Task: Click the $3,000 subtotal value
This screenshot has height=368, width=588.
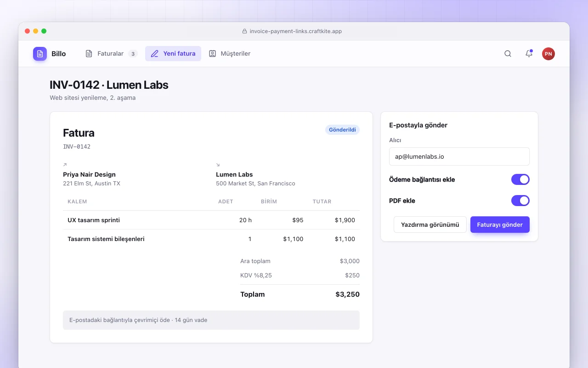Action: coord(350,261)
